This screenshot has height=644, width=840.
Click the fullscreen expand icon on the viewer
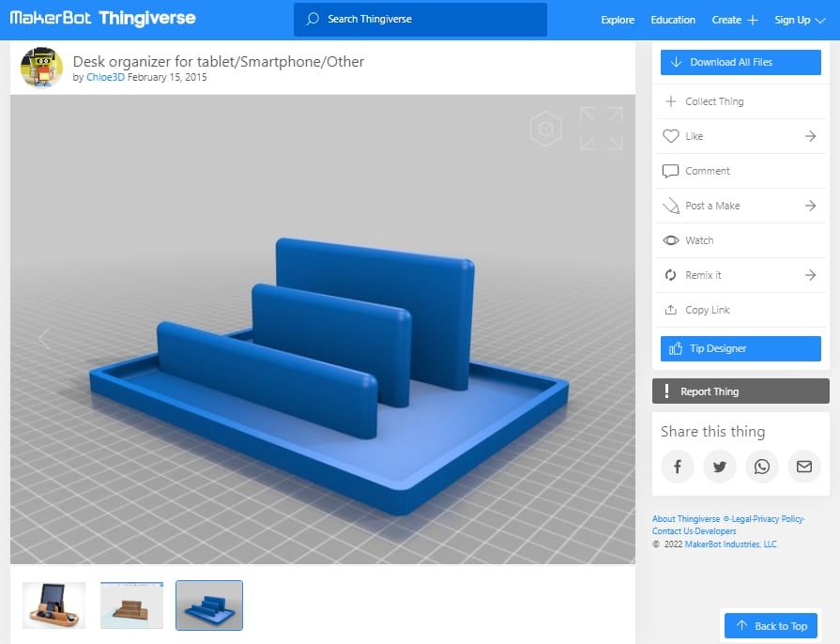click(x=600, y=128)
